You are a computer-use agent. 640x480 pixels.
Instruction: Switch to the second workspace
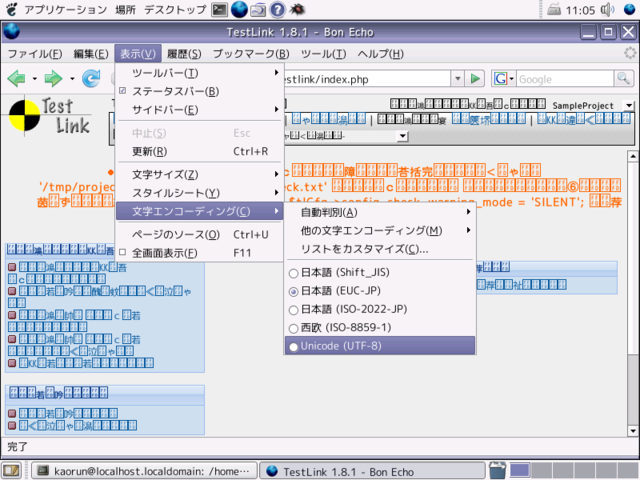[x=541, y=471]
